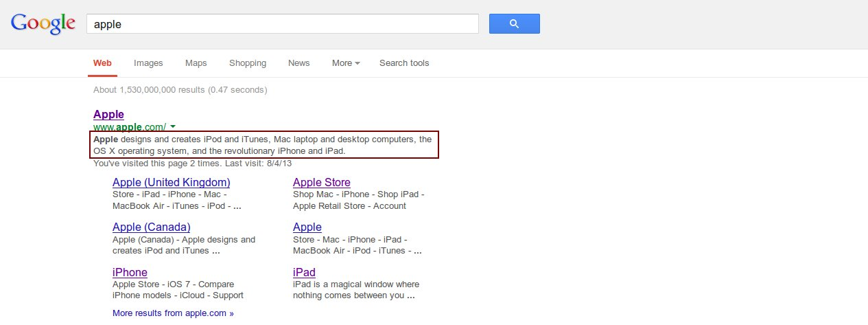Open the iPhone sitelink

(130, 272)
